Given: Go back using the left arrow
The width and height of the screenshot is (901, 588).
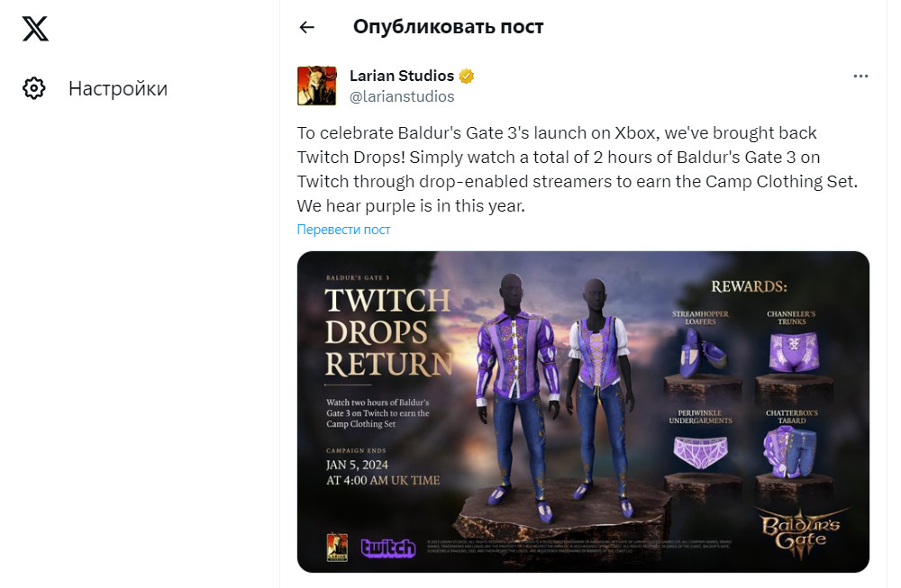Looking at the screenshot, I should coord(307,27).
